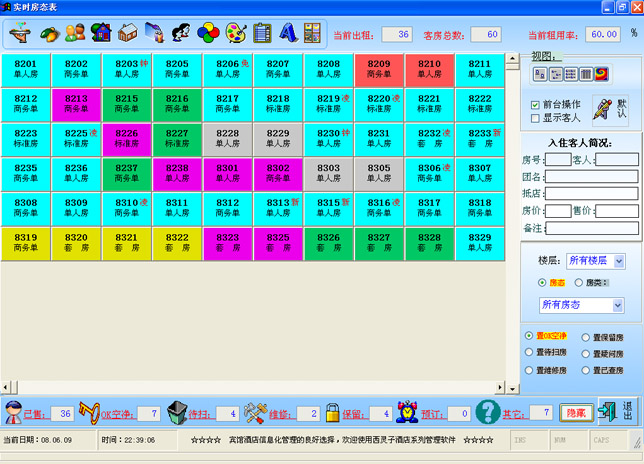Click the blue letter A font icon
Image resolution: width=644 pixels, height=464 pixels.
pos(289,33)
